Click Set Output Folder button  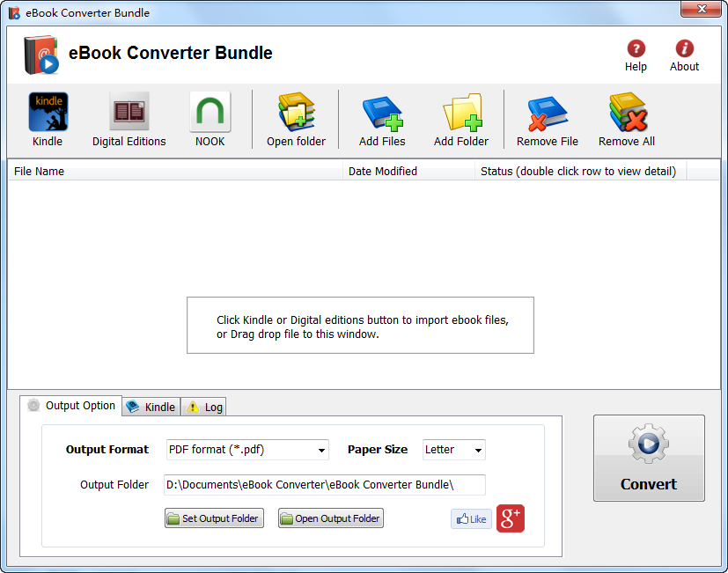[x=214, y=518]
